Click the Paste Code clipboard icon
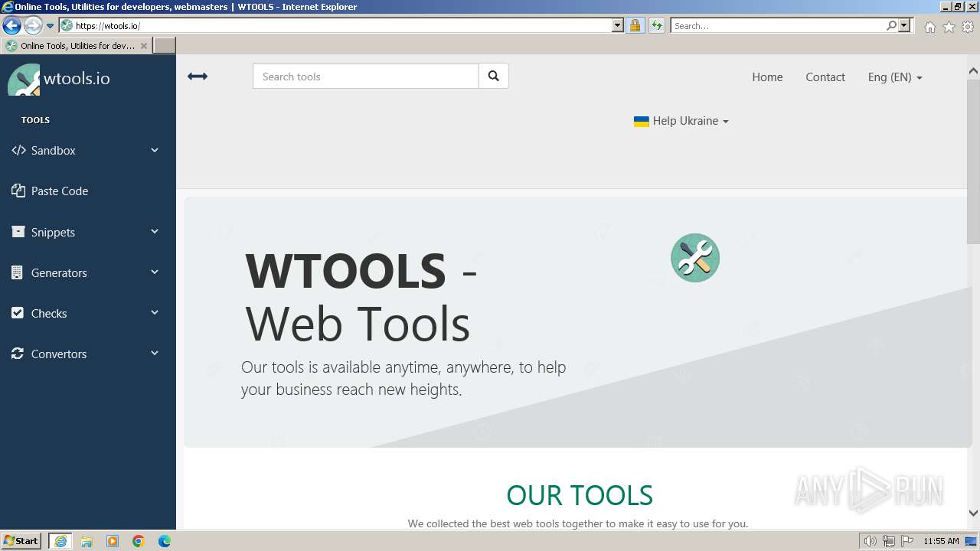980x551 pixels. point(18,191)
